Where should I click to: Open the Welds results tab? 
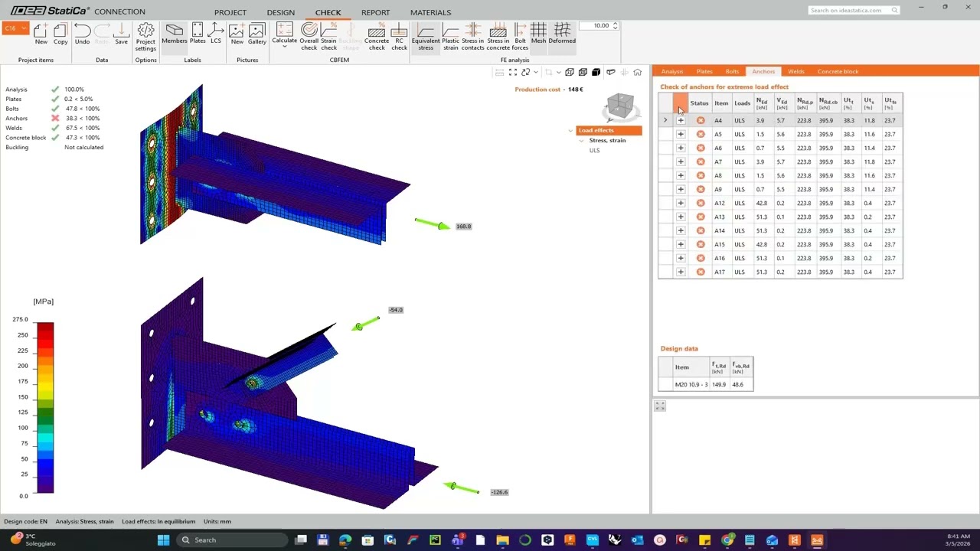pos(796,71)
